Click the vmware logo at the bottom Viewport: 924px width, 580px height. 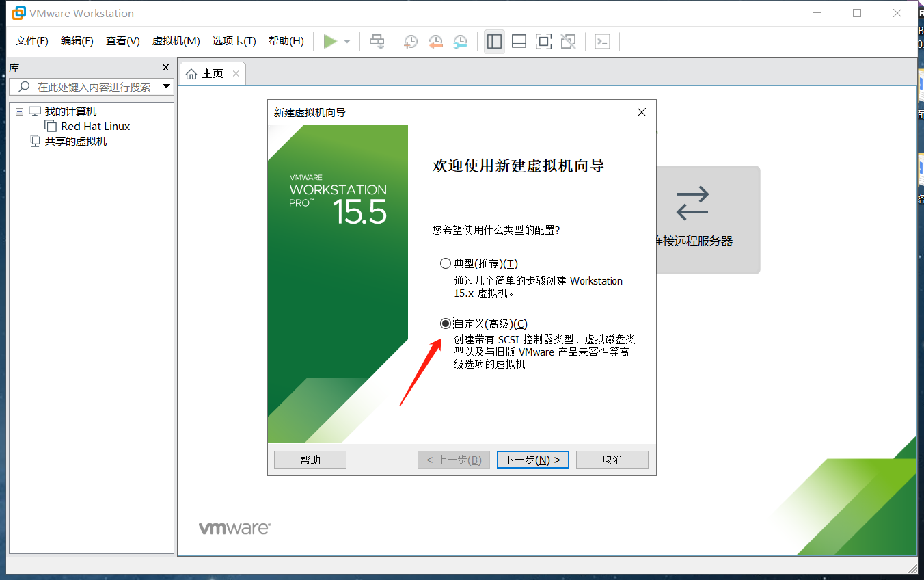pos(234,528)
